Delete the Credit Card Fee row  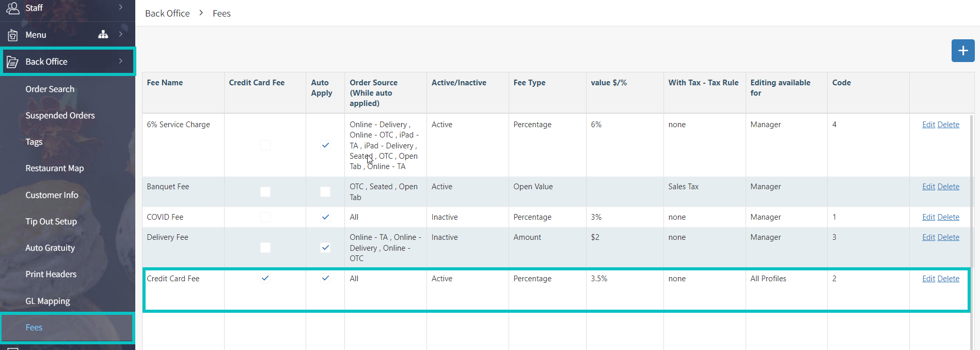(x=949, y=279)
